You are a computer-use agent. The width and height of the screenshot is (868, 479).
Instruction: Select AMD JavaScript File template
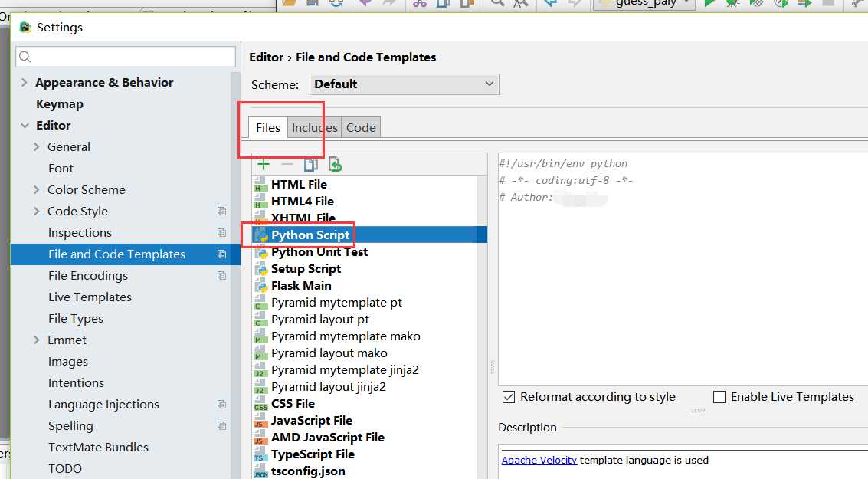[328, 438]
